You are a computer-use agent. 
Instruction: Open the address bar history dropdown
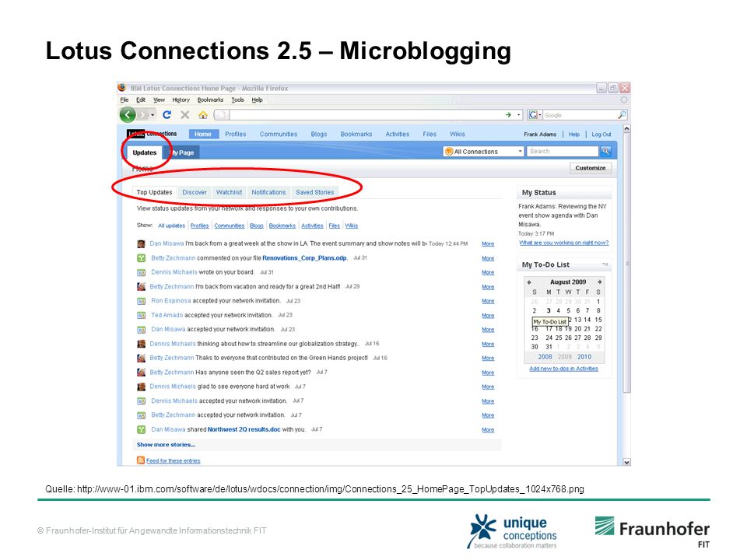(x=519, y=115)
